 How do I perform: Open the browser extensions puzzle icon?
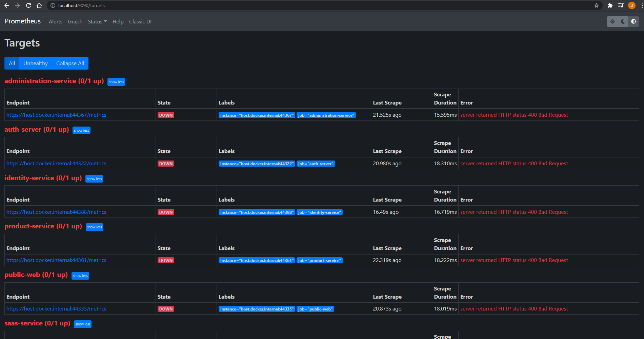[x=610, y=5]
